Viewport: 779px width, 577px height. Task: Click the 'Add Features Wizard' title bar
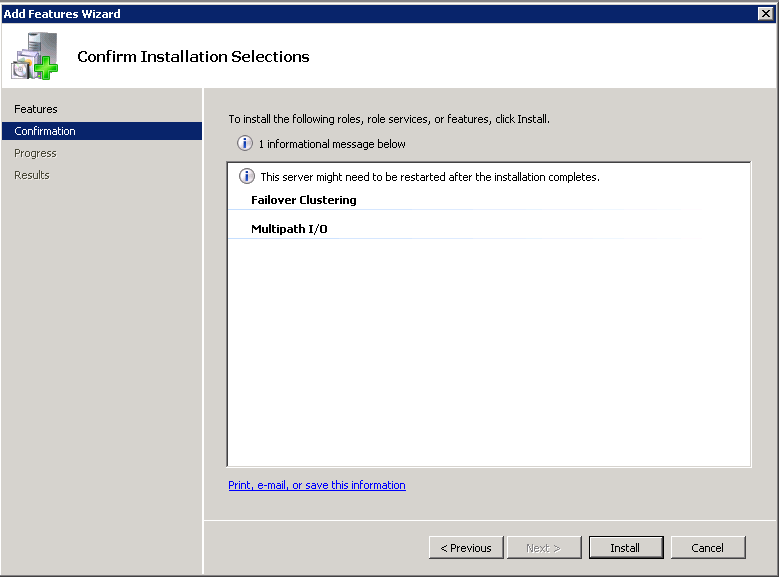click(300, 13)
